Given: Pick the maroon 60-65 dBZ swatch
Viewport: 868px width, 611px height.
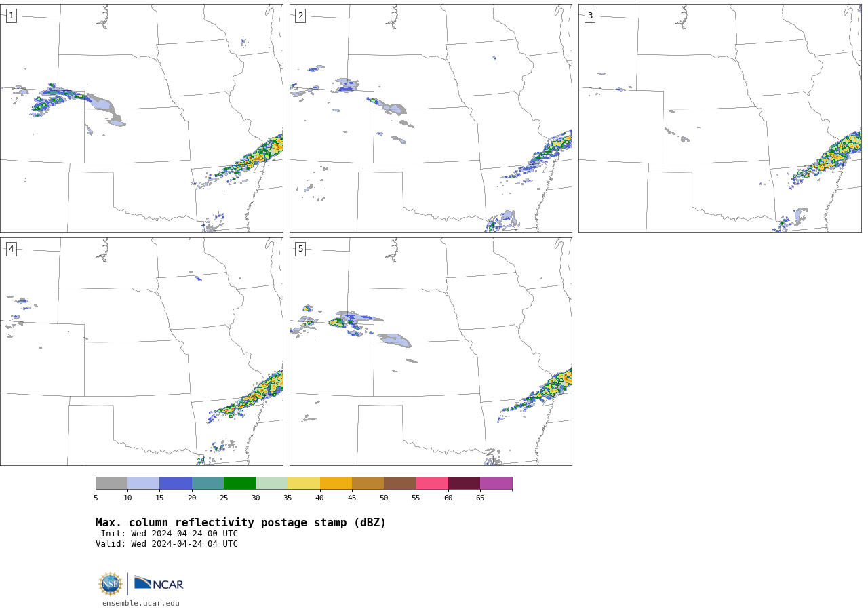Looking at the screenshot, I should pos(464,484).
